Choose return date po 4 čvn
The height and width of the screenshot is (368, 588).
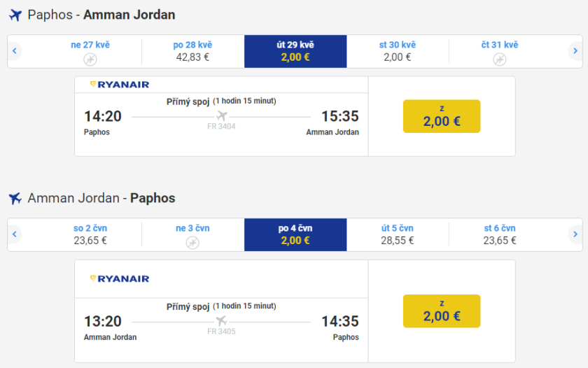295,234
